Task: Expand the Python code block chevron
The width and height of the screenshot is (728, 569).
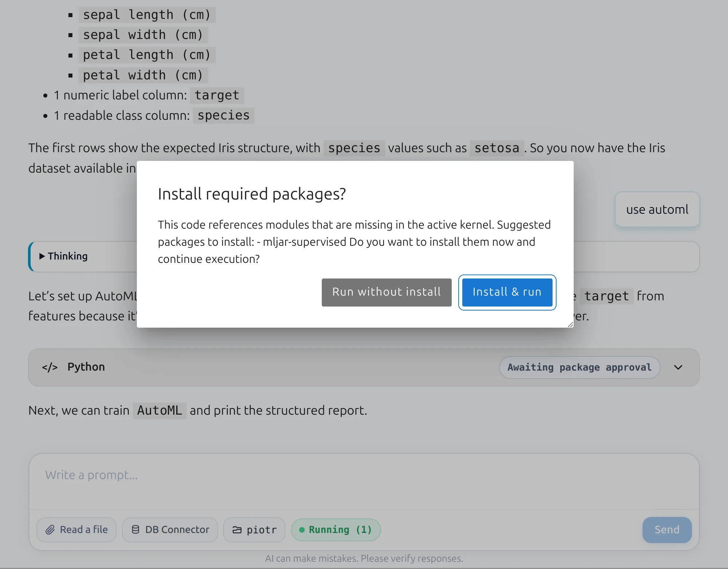Action: 678,367
